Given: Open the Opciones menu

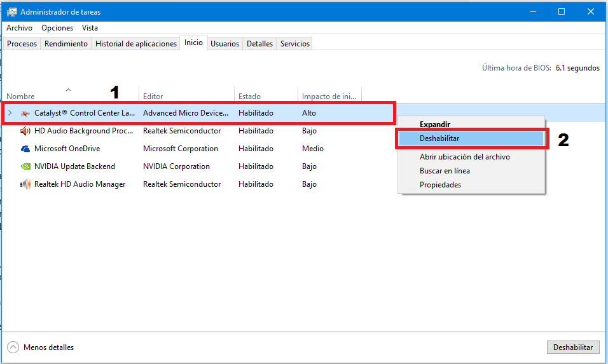Looking at the screenshot, I should (x=57, y=28).
